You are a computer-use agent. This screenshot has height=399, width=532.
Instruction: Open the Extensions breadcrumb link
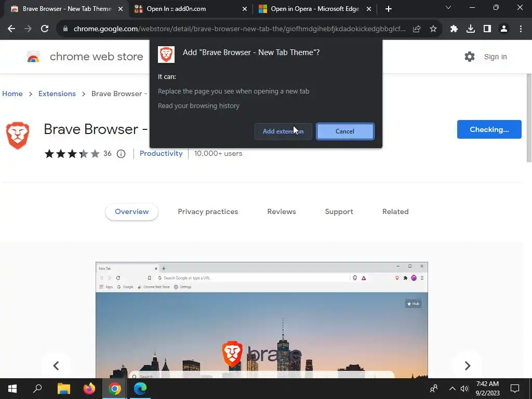[x=57, y=94]
